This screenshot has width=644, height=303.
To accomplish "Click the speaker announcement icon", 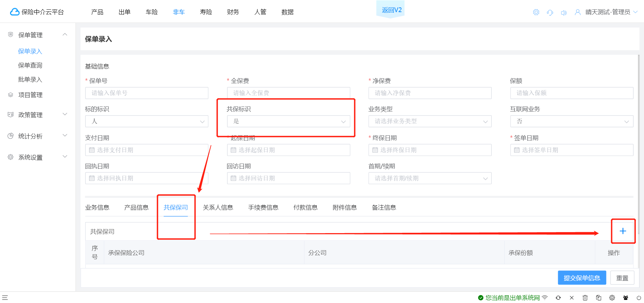I will point(564,12).
